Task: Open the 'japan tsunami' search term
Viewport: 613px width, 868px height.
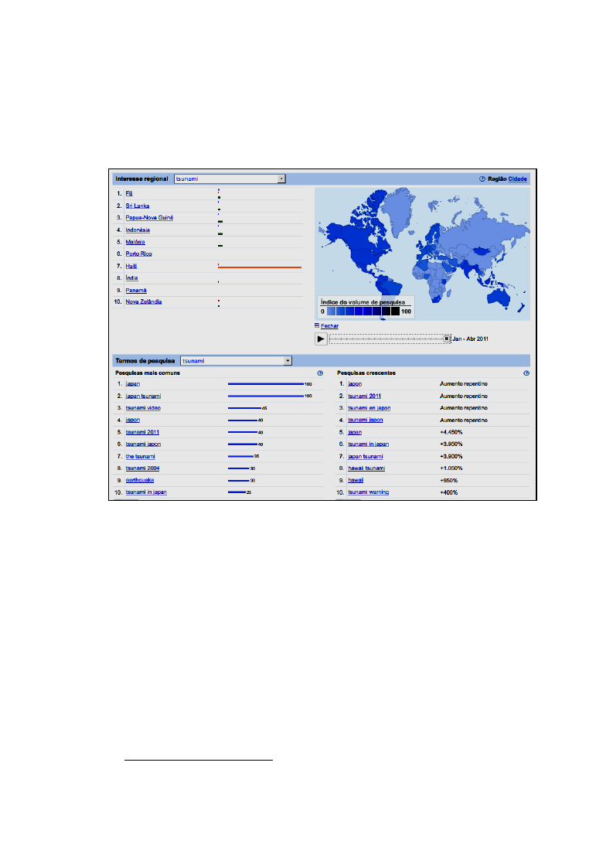Action: [x=143, y=397]
